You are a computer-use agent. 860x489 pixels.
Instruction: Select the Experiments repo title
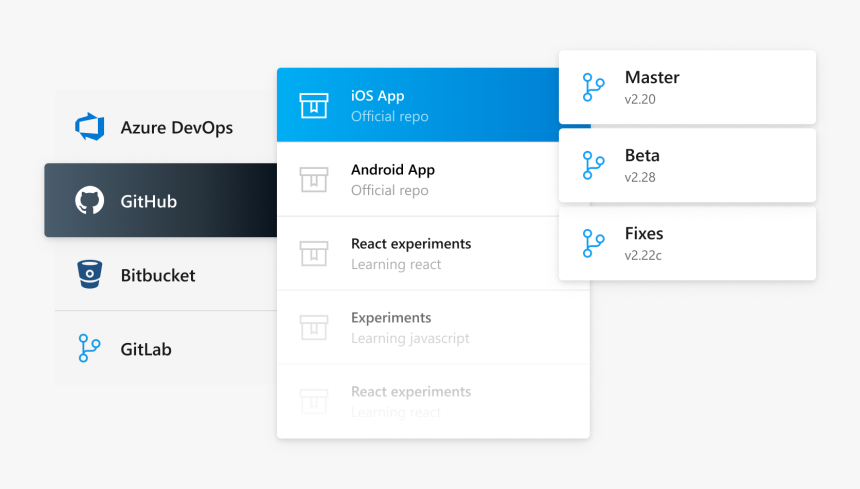(391, 317)
